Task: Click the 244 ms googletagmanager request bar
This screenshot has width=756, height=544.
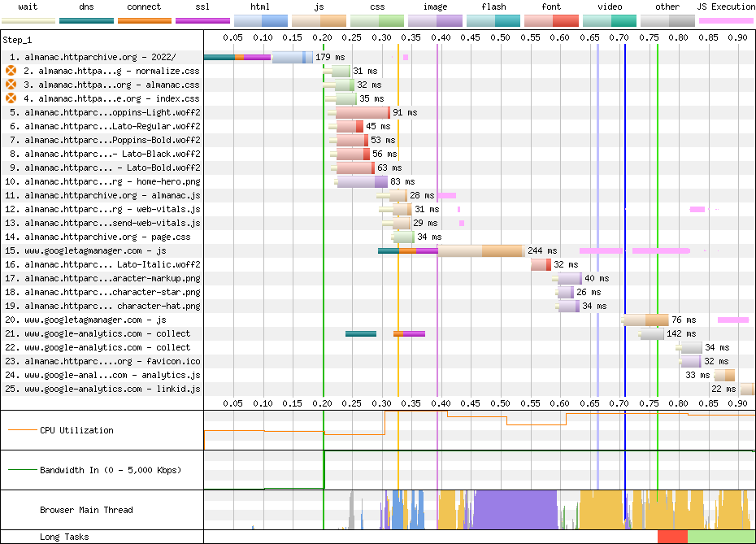Action: [480, 250]
